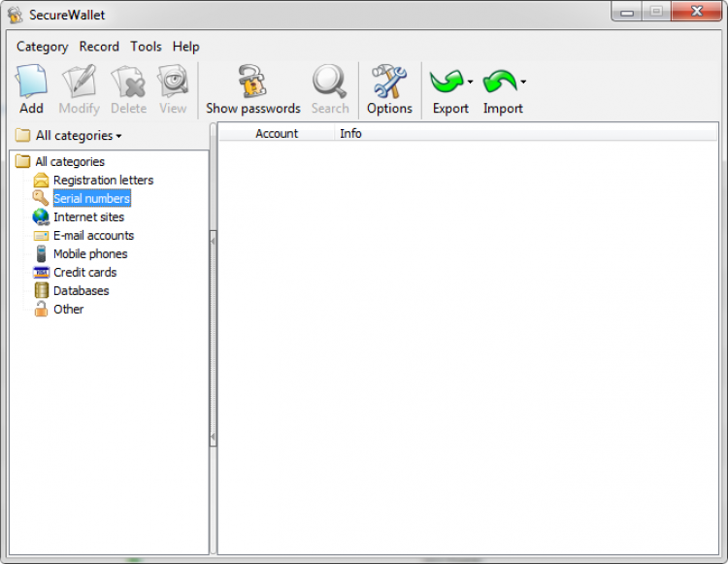Click the Delete record toolbar icon

pyautogui.click(x=128, y=82)
